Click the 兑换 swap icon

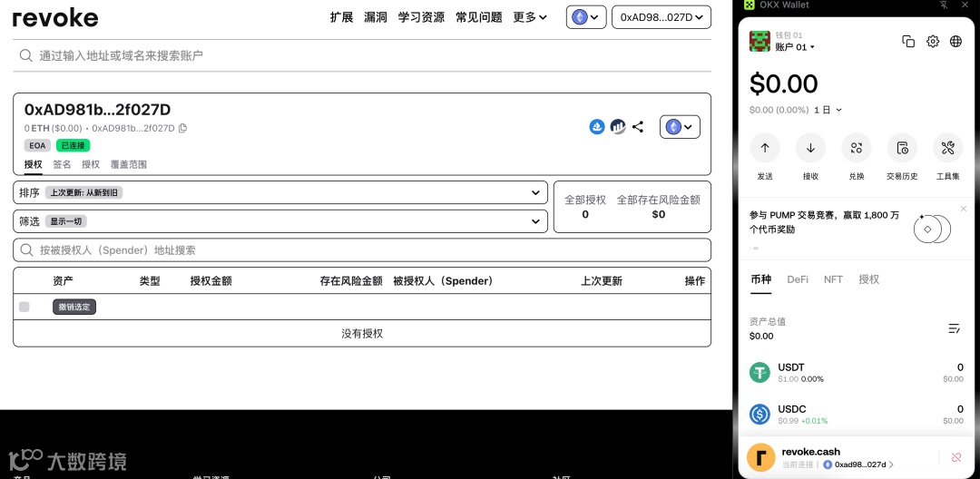(857, 148)
